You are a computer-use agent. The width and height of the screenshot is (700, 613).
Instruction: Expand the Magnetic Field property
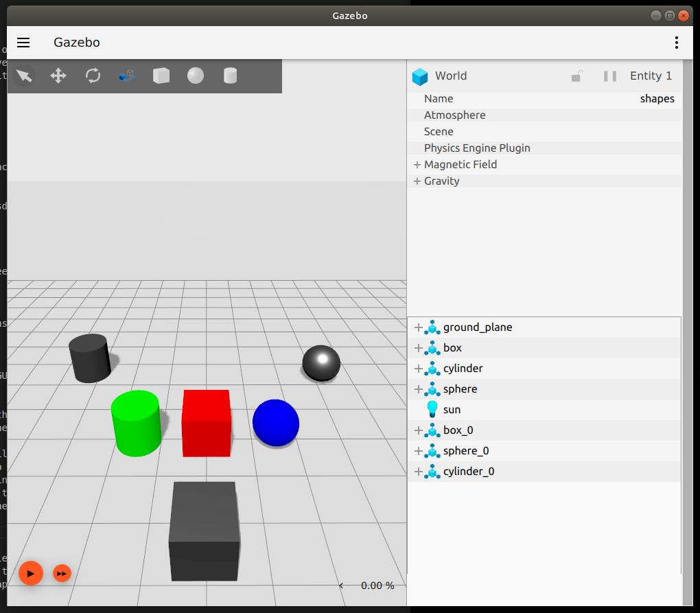[417, 165]
